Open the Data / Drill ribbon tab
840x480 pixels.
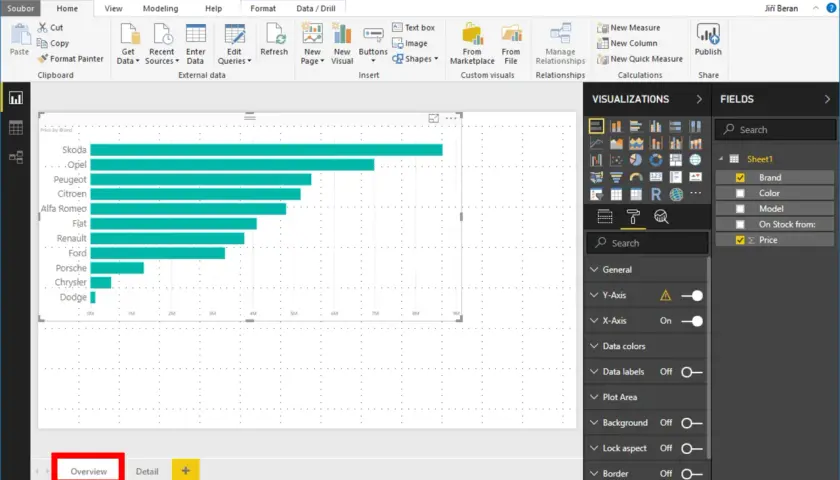click(x=316, y=9)
